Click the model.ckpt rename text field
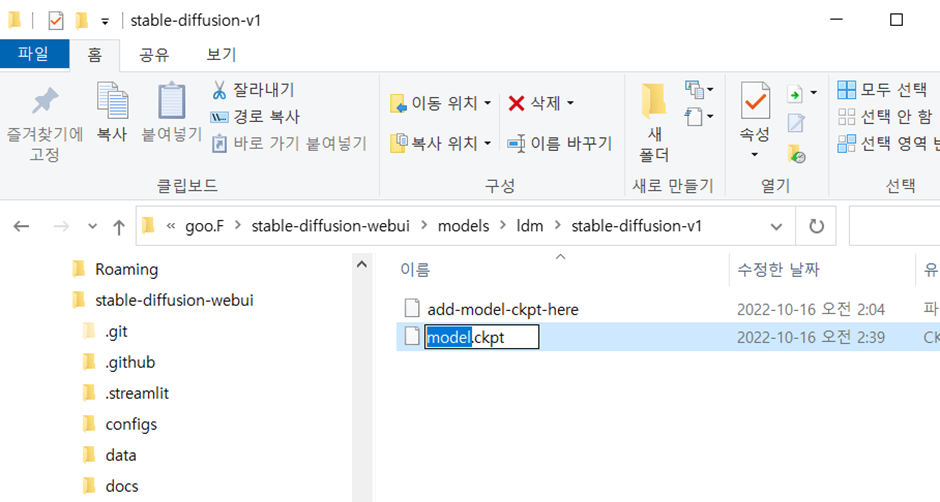This screenshot has height=502, width=940. (482, 337)
